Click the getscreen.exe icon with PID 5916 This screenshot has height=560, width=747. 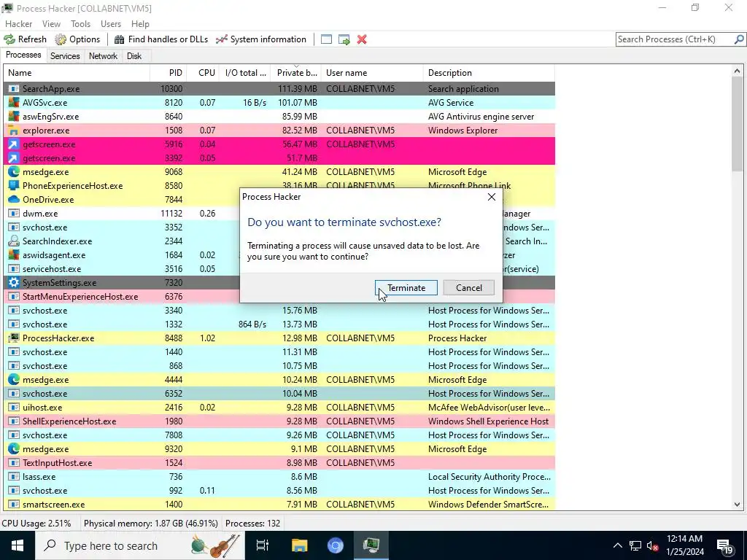[x=14, y=144]
